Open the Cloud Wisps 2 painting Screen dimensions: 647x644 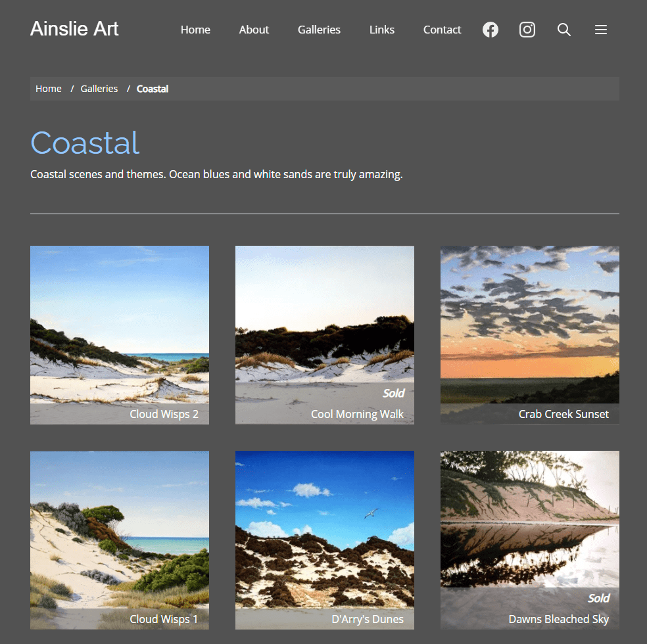(119, 334)
